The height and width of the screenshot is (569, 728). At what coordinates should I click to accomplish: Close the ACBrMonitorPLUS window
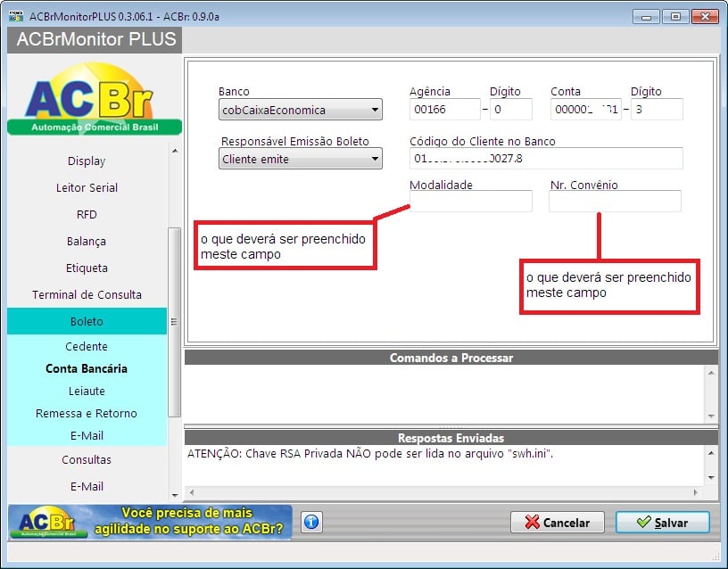click(x=705, y=17)
